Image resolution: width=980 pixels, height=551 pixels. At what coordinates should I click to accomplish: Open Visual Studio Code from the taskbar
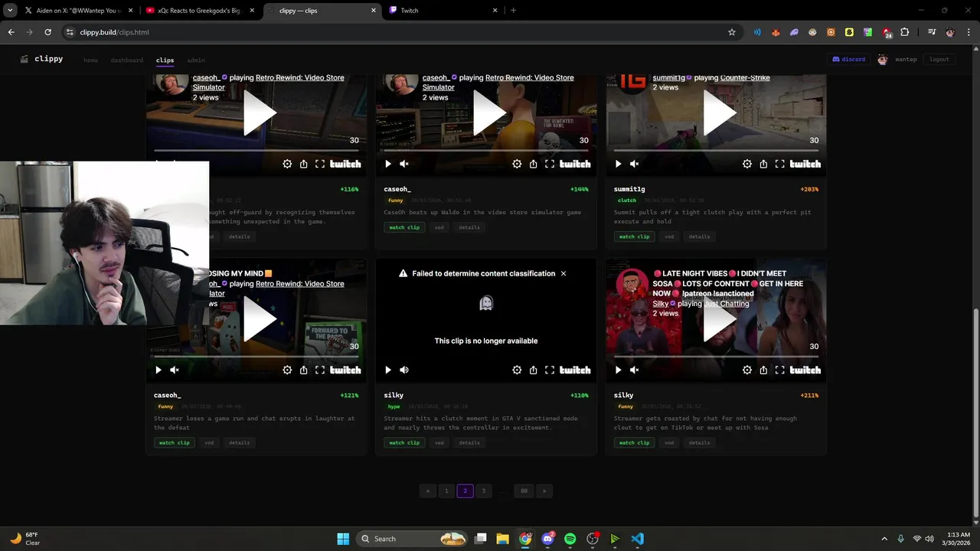[638, 539]
